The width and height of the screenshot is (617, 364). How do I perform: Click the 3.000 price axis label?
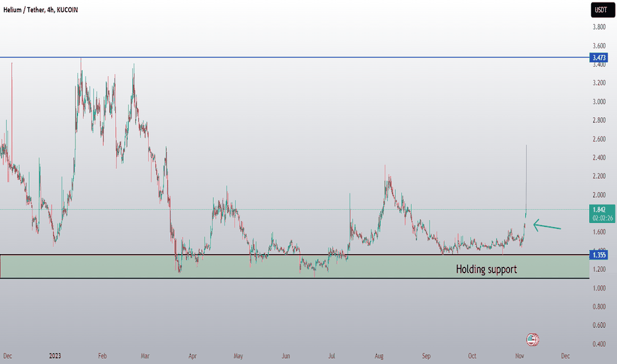599,102
